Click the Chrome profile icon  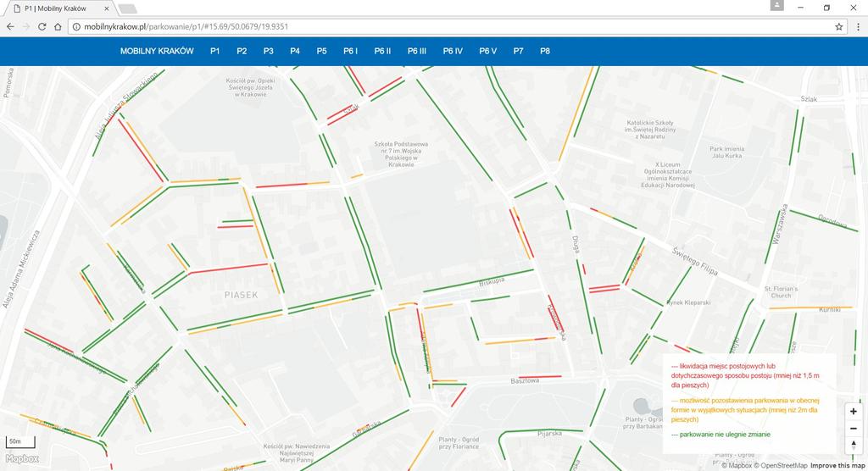[776, 6]
